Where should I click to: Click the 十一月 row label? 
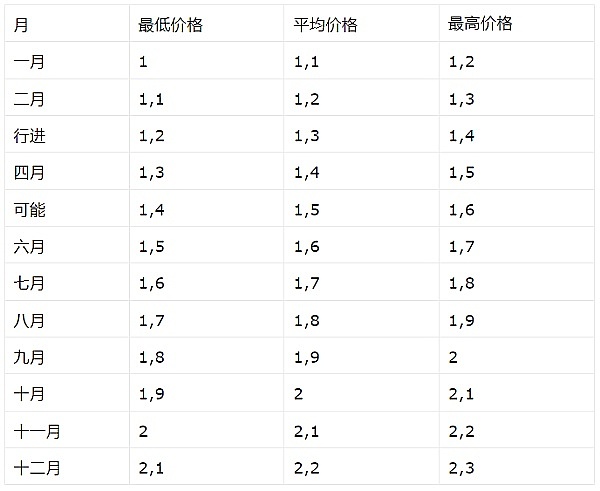[38, 431]
